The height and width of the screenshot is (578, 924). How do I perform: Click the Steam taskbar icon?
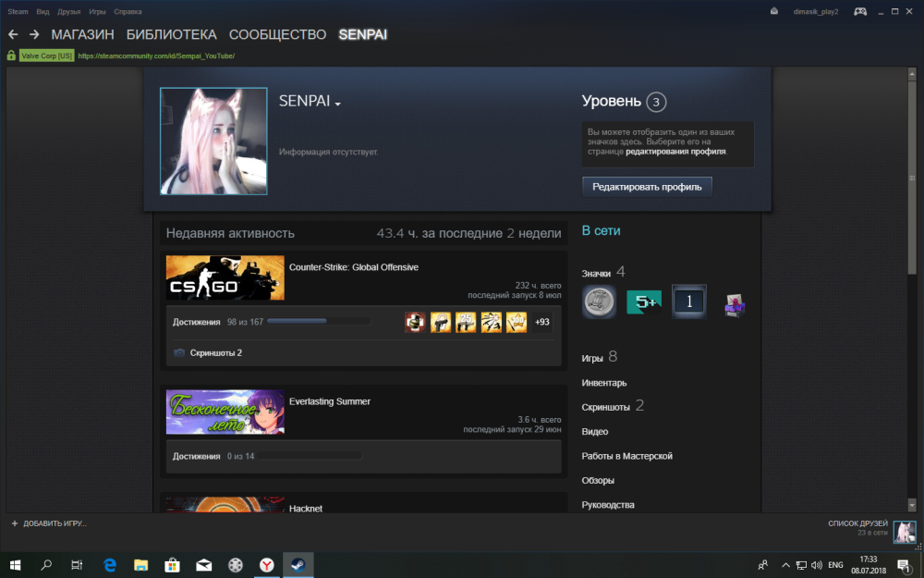click(298, 565)
